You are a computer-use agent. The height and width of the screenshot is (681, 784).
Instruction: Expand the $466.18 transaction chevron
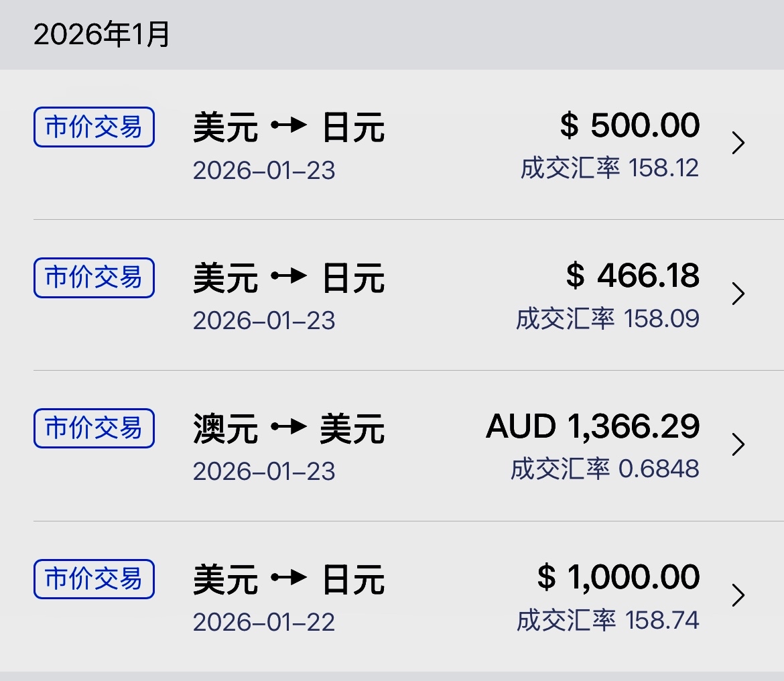pyautogui.click(x=738, y=294)
